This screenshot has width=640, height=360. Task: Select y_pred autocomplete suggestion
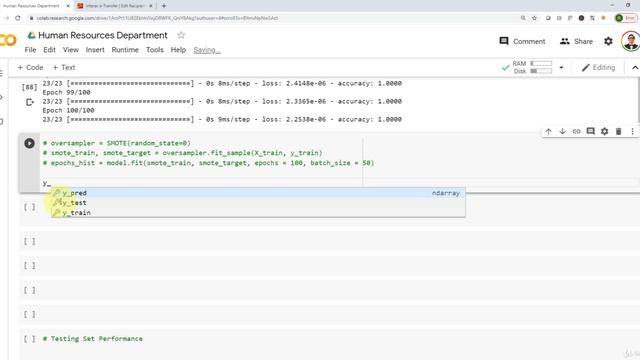[x=258, y=193]
